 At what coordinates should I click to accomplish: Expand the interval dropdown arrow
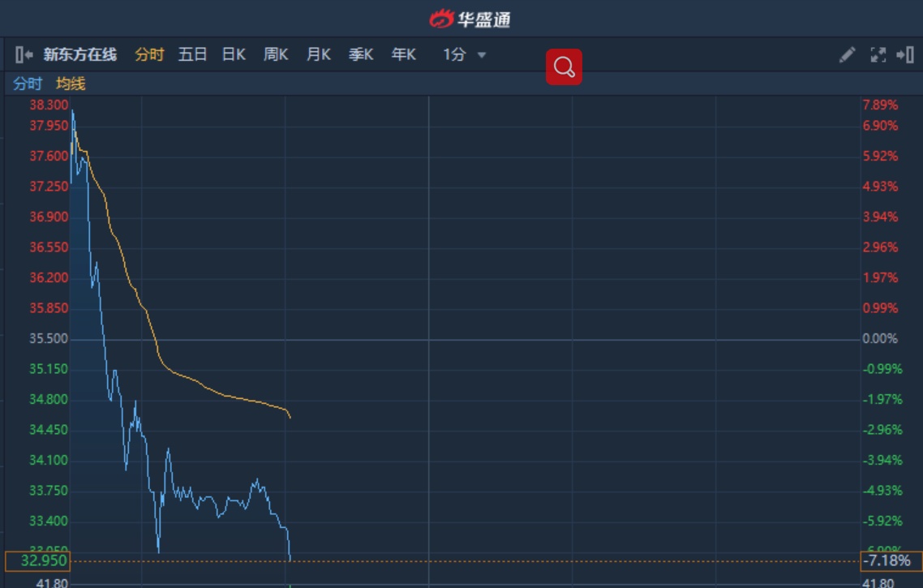point(482,55)
